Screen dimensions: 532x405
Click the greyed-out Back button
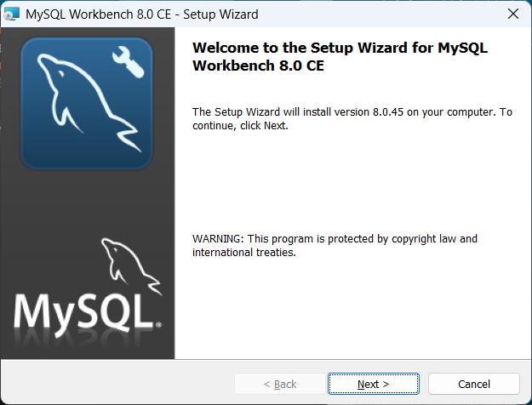click(x=279, y=385)
